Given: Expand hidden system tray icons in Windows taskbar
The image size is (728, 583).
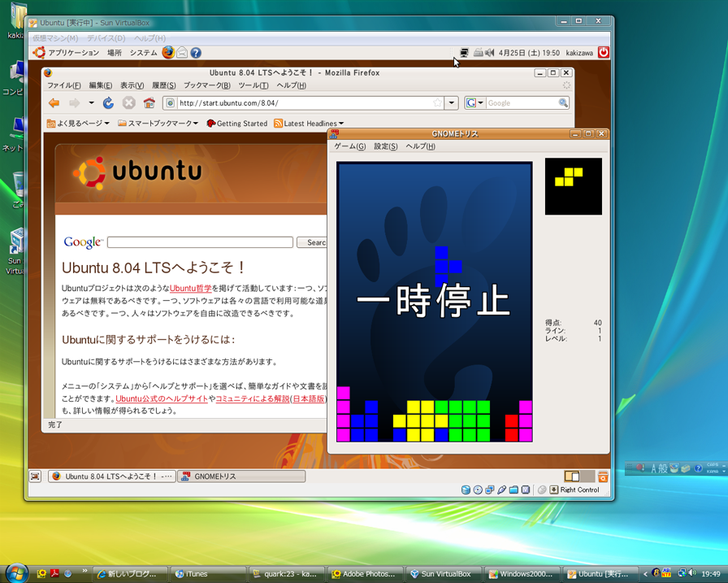Looking at the screenshot, I should [x=645, y=574].
